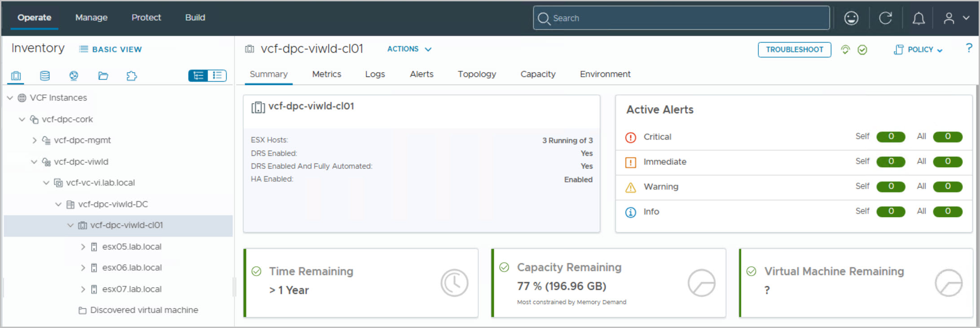Collapse the vcf-dpc-viwld-cl01 cluster node
This screenshot has width=980, height=328.
(70, 226)
